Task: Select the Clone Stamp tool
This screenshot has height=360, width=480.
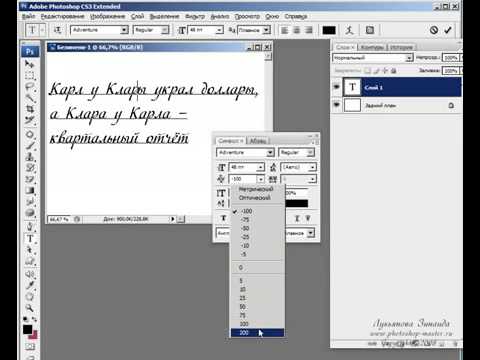Action: click(x=30, y=157)
